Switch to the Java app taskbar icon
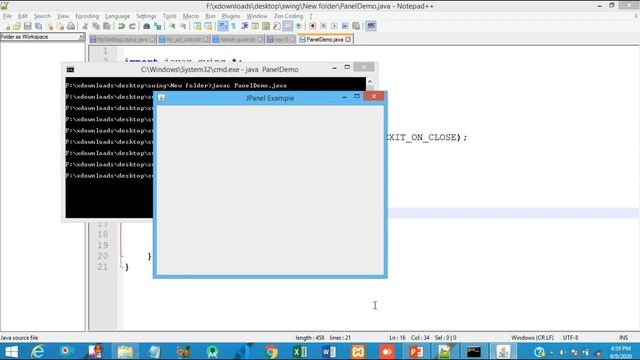This screenshot has height=360, width=640. click(503, 351)
